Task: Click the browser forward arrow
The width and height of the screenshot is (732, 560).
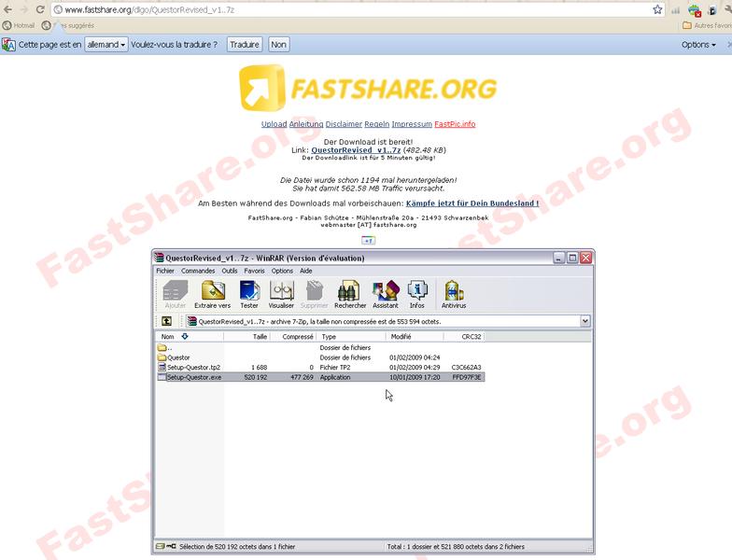Action: click(24, 9)
